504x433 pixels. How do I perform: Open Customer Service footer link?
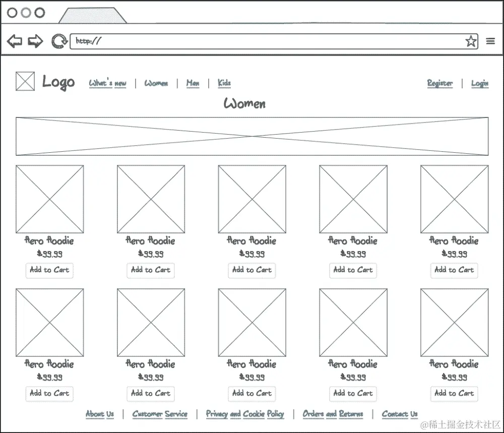point(160,414)
